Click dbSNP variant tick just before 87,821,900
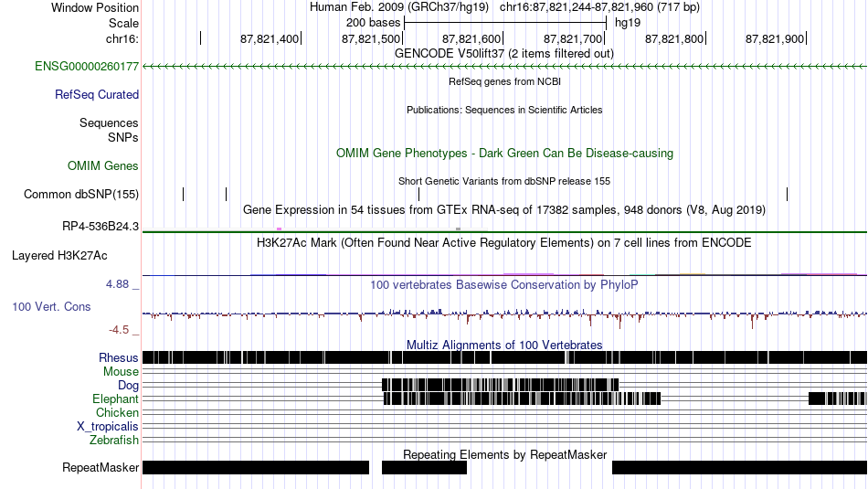 tap(788, 195)
